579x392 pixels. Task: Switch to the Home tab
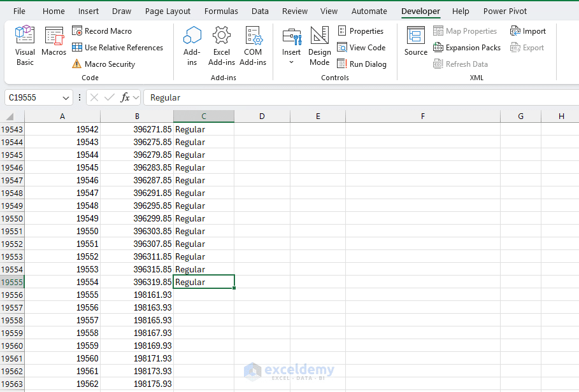click(54, 11)
